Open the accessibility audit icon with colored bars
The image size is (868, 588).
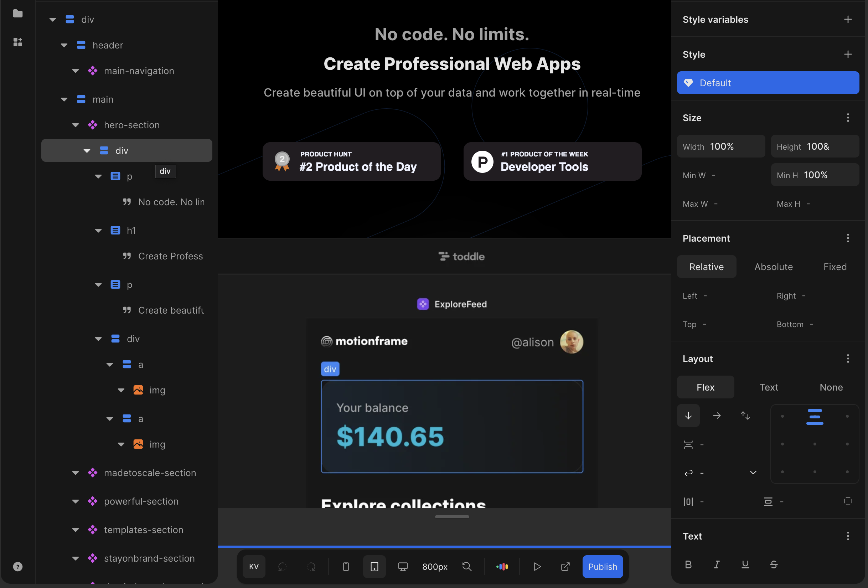pyautogui.click(x=502, y=566)
